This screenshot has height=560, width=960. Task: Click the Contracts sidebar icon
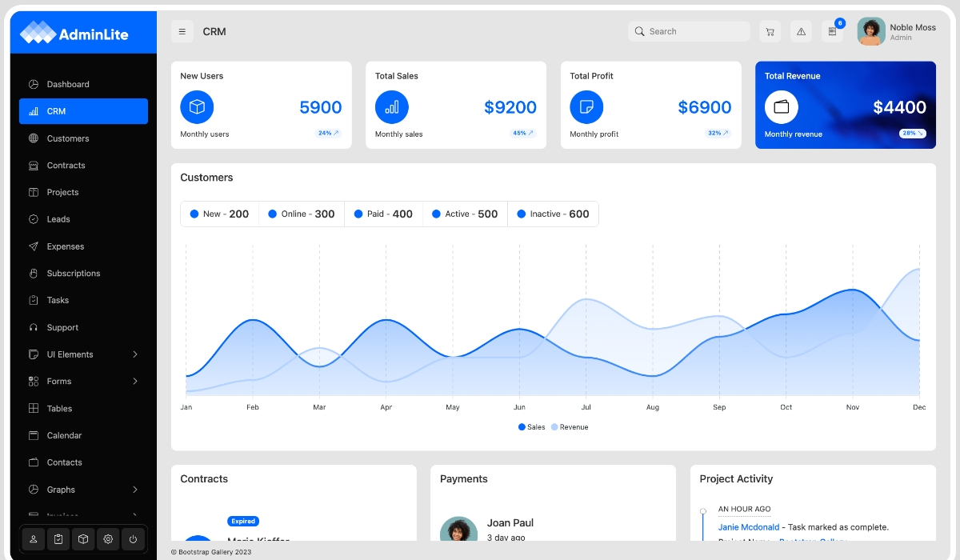pos(34,166)
